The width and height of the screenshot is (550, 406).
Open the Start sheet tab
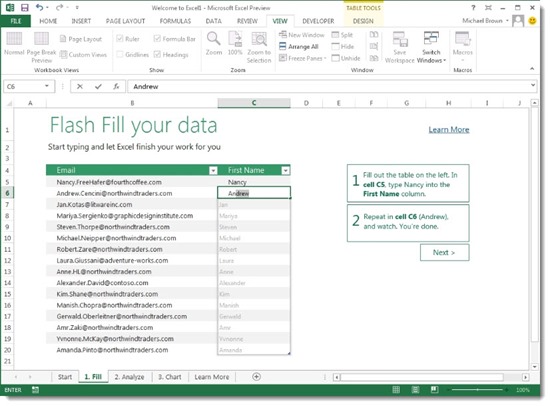65,377
